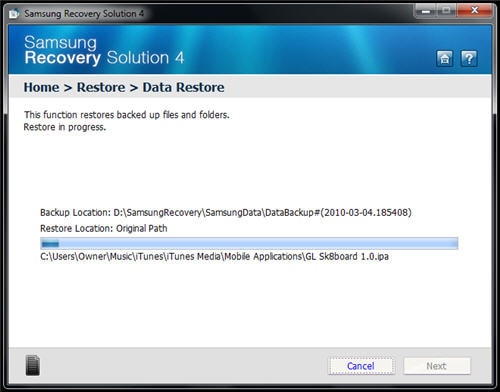The width and height of the screenshot is (500, 392).
Task: Close the Samsung Recovery Solution window
Action: coord(475,11)
